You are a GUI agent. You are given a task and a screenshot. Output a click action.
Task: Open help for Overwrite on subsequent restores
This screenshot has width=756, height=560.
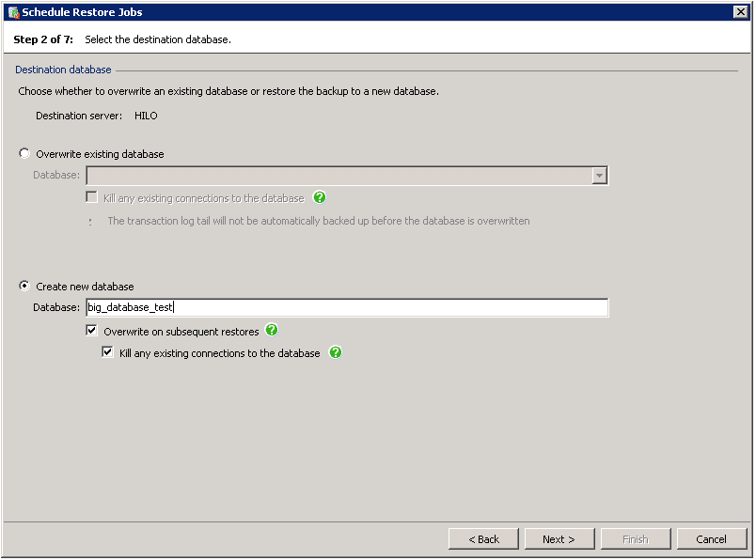[x=272, y=330]
